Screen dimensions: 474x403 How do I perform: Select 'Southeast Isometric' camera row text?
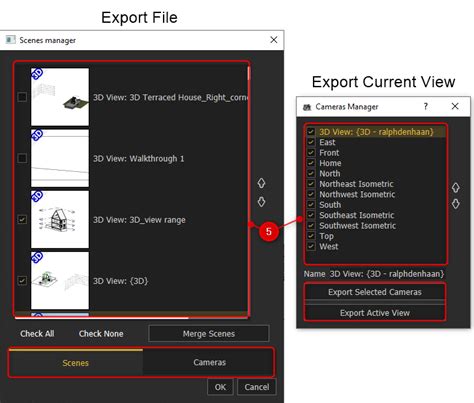[357, 215]
